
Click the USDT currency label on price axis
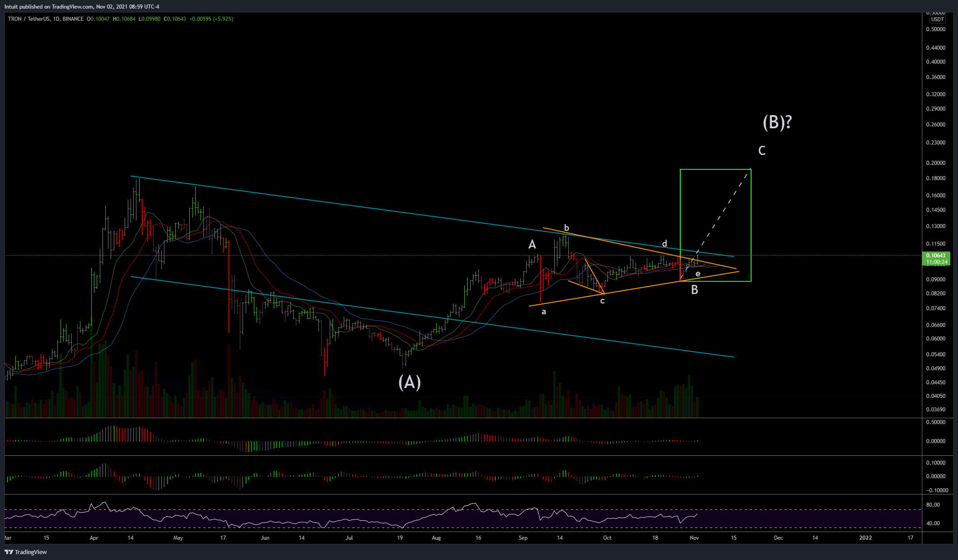[x=937, y=19]
